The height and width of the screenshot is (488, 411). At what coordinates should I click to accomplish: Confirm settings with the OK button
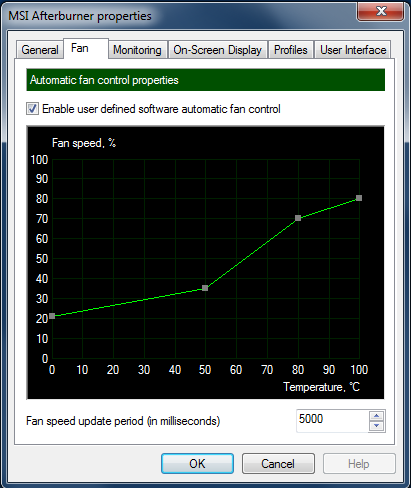tap(197, 463)
